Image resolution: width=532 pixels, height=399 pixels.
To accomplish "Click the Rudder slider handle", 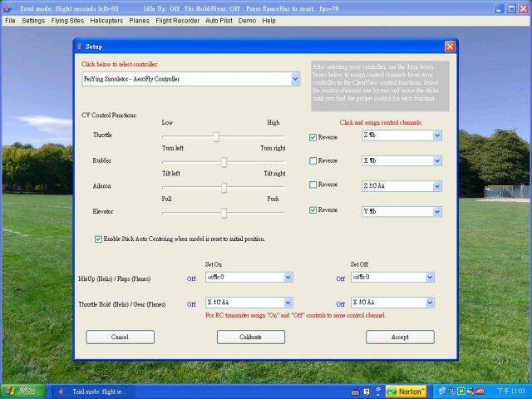I will (x=224, y=163).
